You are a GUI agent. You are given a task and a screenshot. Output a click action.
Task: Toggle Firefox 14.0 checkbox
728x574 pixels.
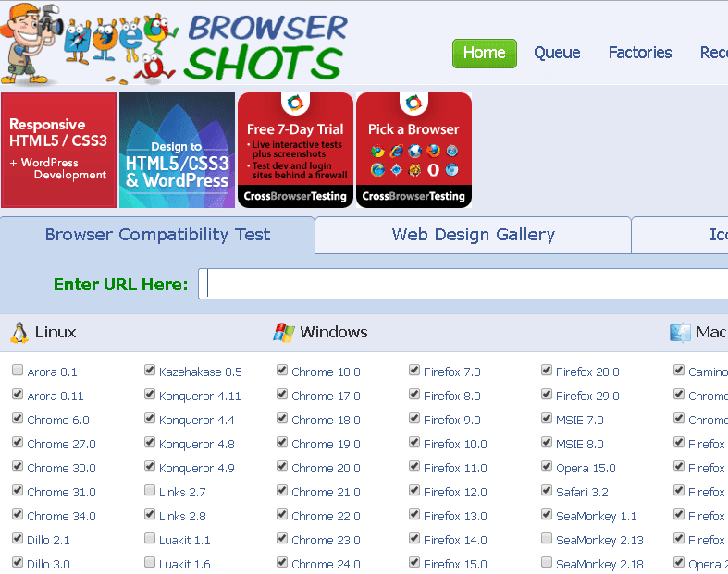pos(414,539)
